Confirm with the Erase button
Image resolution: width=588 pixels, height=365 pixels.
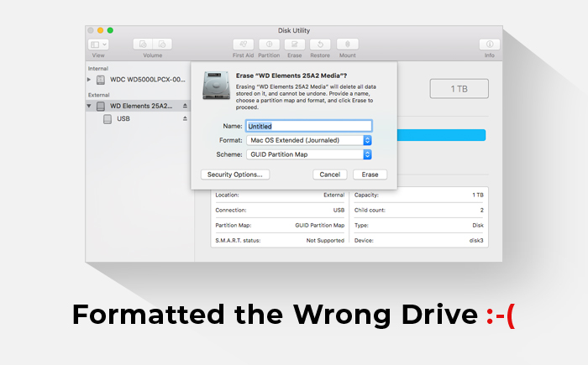coord(370,175)
